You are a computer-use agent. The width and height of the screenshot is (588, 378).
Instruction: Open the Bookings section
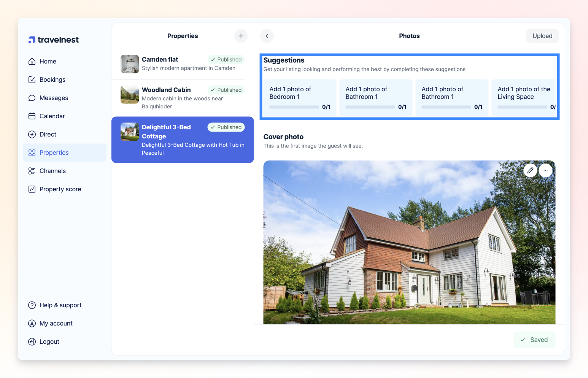tap(52, 79)
